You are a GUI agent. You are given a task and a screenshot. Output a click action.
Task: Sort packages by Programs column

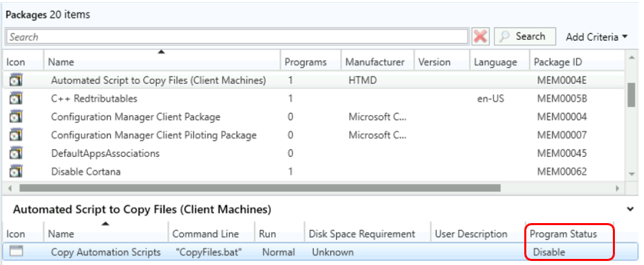coord(310,62)
